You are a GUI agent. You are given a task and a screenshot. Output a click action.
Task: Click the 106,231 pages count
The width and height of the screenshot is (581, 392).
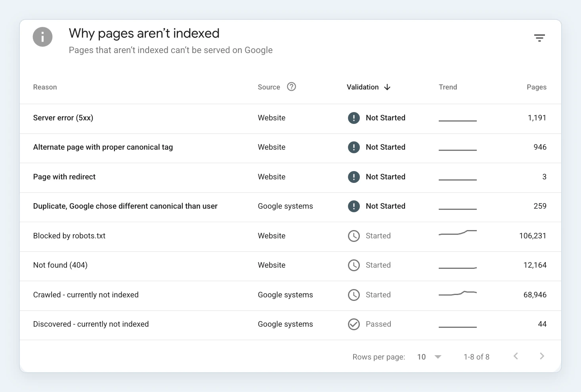click(533, 236)
